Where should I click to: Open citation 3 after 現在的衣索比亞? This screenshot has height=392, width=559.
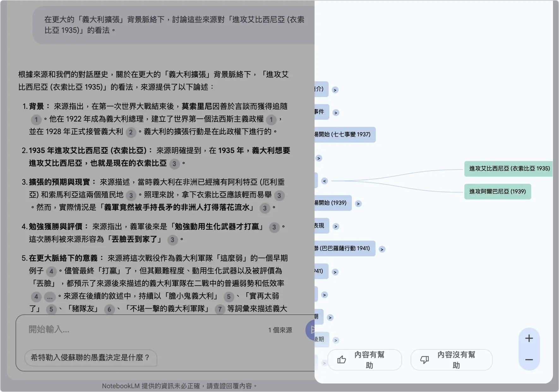click(174, 164)
